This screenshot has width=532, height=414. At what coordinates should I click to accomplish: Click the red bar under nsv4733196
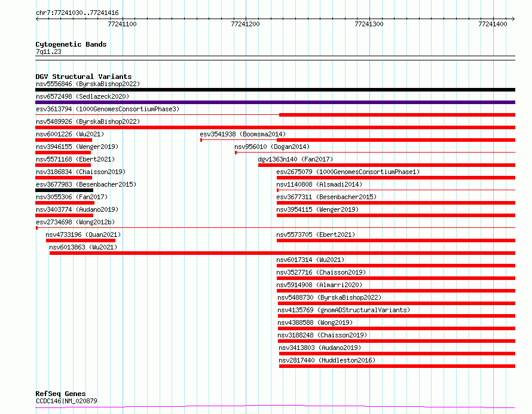(x=81, y=241)
